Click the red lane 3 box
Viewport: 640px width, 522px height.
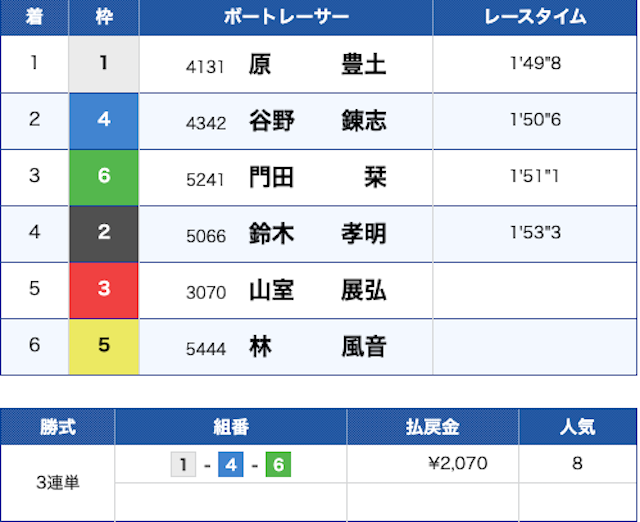point(104,290)
